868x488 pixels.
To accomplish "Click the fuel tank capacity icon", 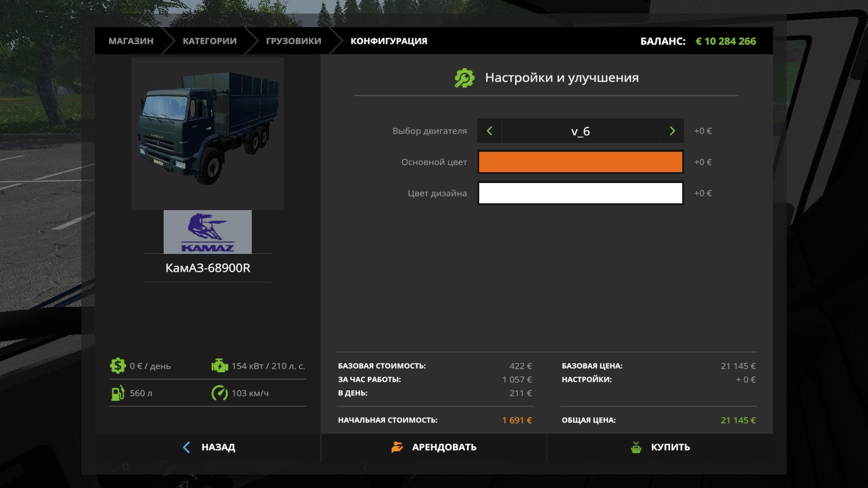I will click(118, 393).
